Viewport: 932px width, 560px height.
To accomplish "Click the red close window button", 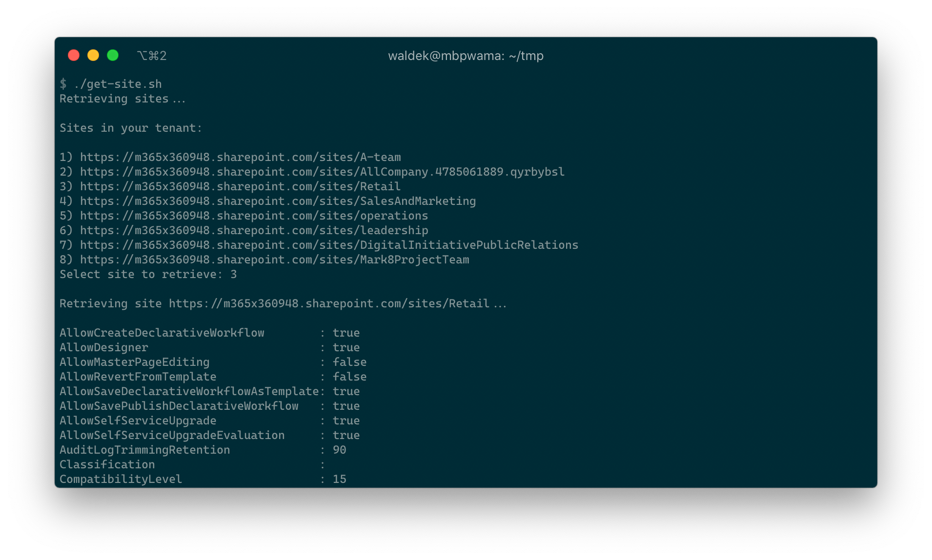I will (x=74, y=56).
